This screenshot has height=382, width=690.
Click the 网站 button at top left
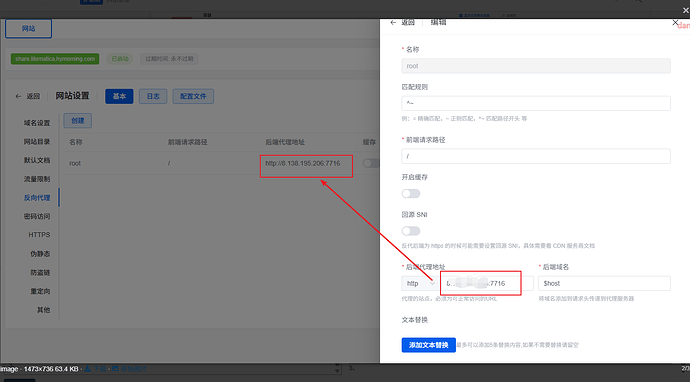(x=29, y=29)
